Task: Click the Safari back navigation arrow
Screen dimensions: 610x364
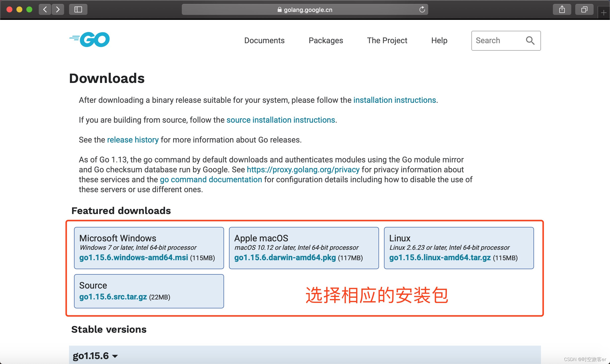Action: click(45, 9)
